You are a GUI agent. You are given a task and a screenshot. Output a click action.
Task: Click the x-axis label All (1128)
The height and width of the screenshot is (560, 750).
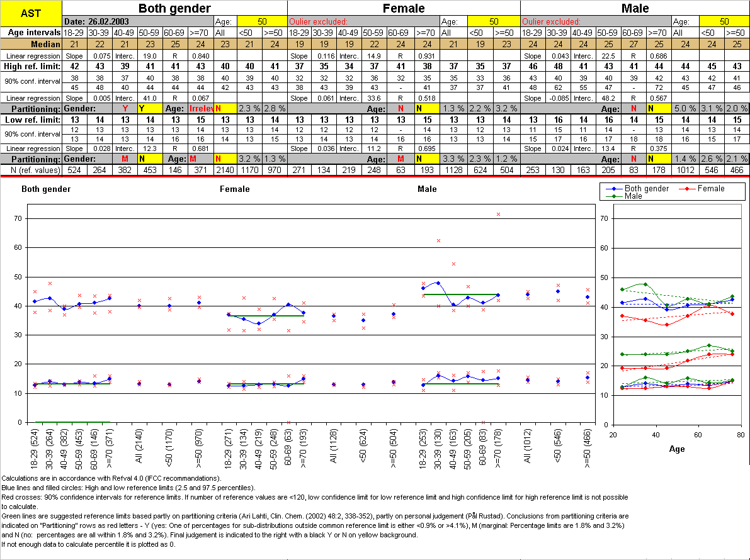point(333,446)
